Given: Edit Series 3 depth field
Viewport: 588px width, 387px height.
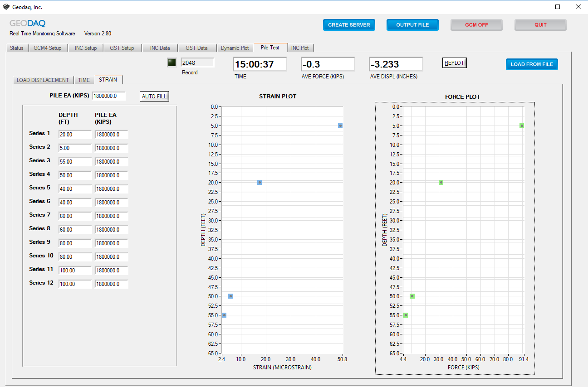Looking at the screenshot, I should (75, 162).
